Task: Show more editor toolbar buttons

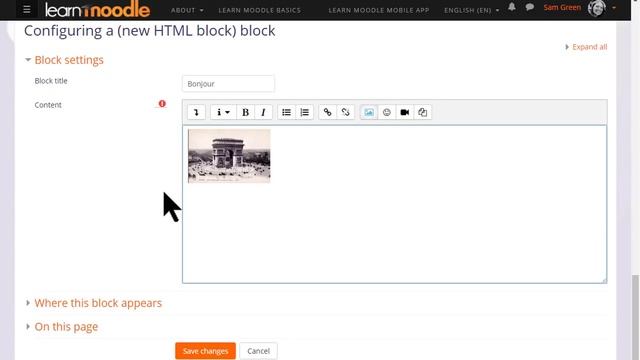Action: pyautogui.click(x=196, y=112)
